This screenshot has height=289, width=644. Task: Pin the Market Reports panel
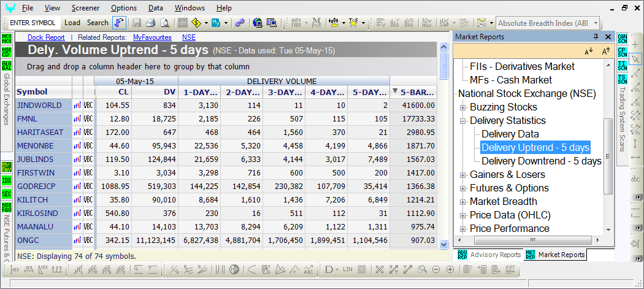(x=596, y=37)
